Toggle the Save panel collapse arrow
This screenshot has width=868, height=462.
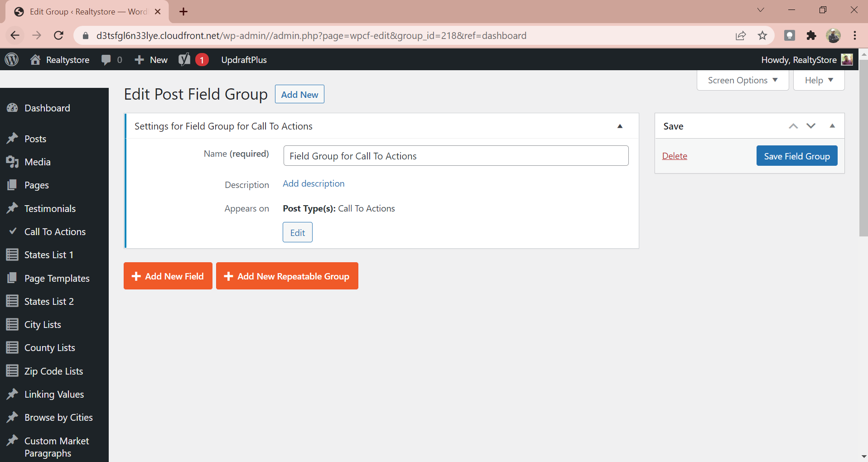832,126
